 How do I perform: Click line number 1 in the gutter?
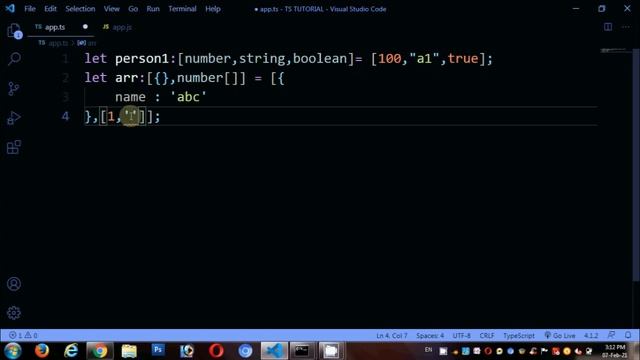(65, 58)
